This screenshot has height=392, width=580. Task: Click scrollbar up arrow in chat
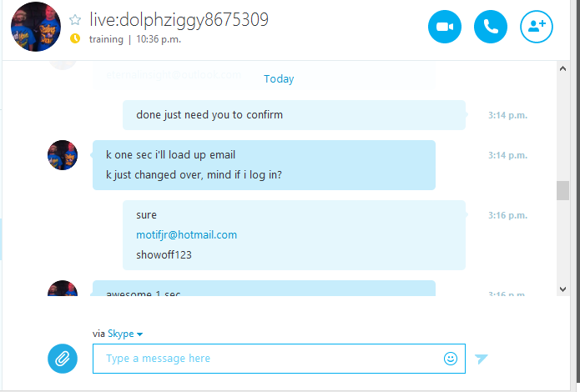(563, 68)
